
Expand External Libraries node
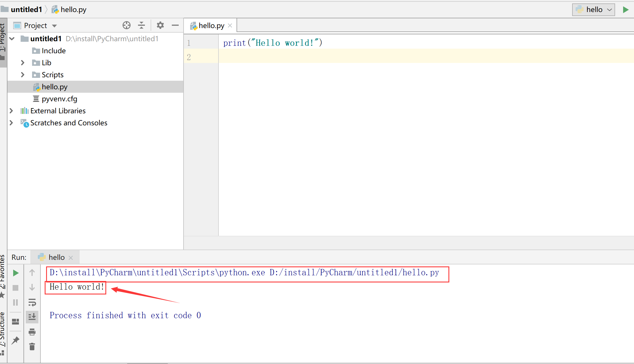pyautogui.click(x=11, y=111)
